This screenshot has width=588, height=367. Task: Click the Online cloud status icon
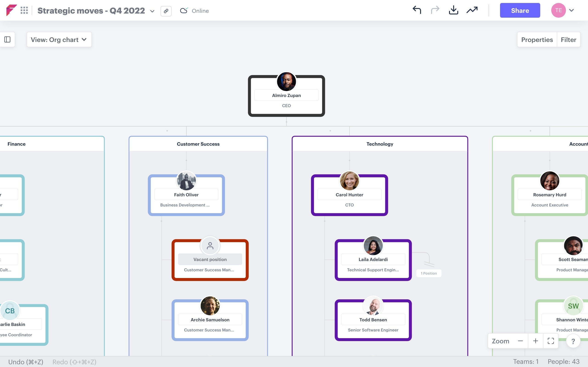[184, 11]
